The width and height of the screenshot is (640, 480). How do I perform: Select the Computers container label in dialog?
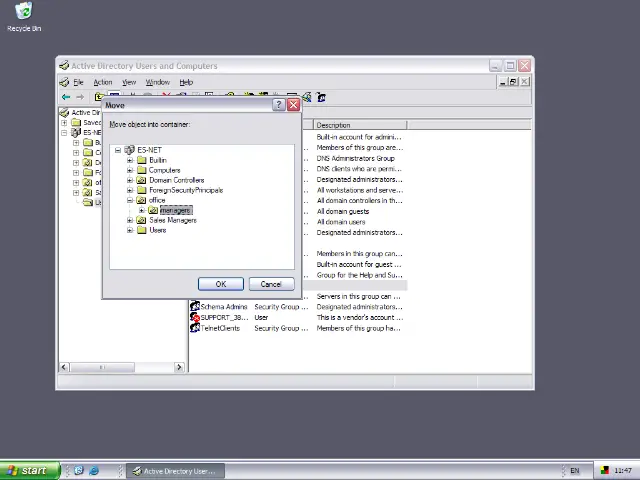tap(164, 170)
